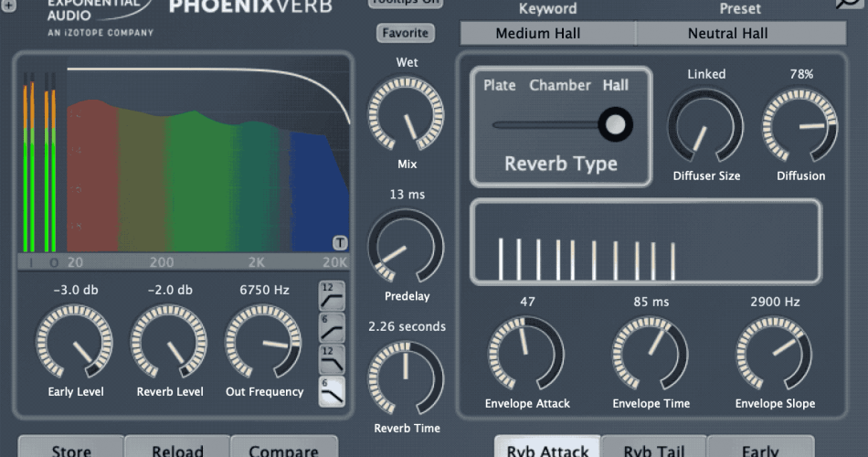This screenshot has width=868, height=457.
Task: Select the 12 dB high-cut filter icon
Action: [x=332, y=359]
